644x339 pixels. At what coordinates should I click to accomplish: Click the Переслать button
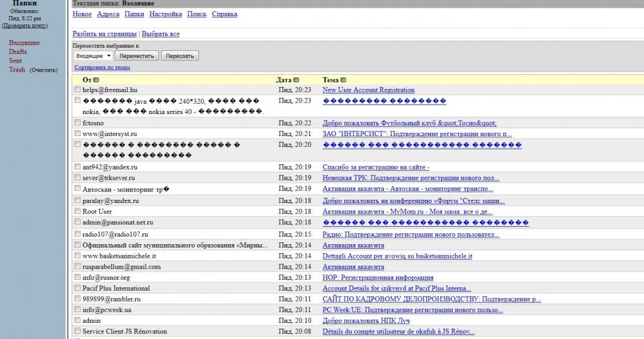[180, 56]
